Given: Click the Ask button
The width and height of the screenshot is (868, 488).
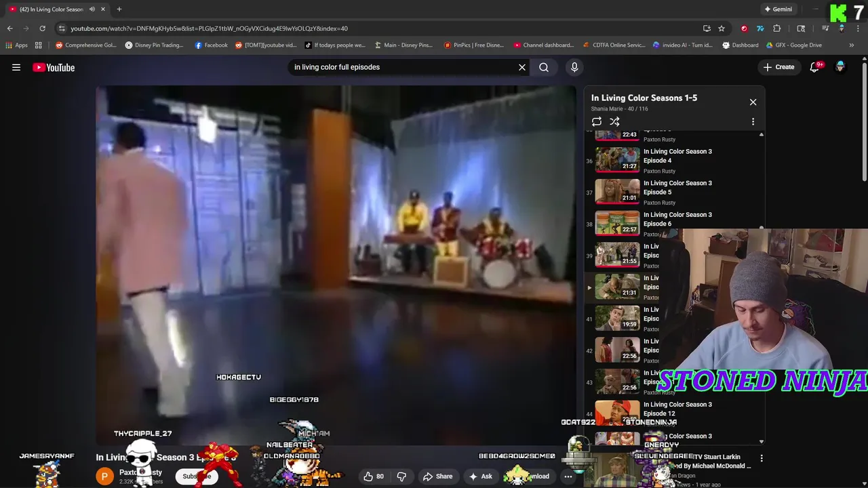Looking at the screenshot, I should click(x=480, y=476).
